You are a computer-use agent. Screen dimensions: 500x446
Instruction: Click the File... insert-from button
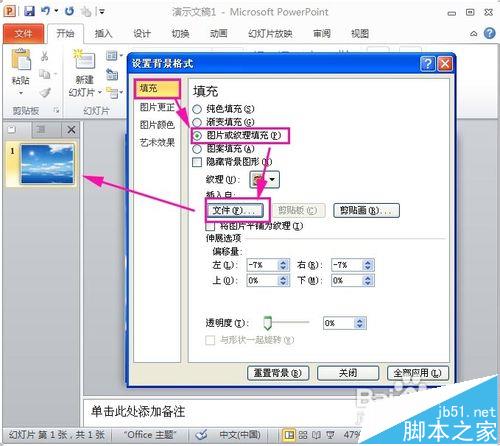click(x=235, y=210)
